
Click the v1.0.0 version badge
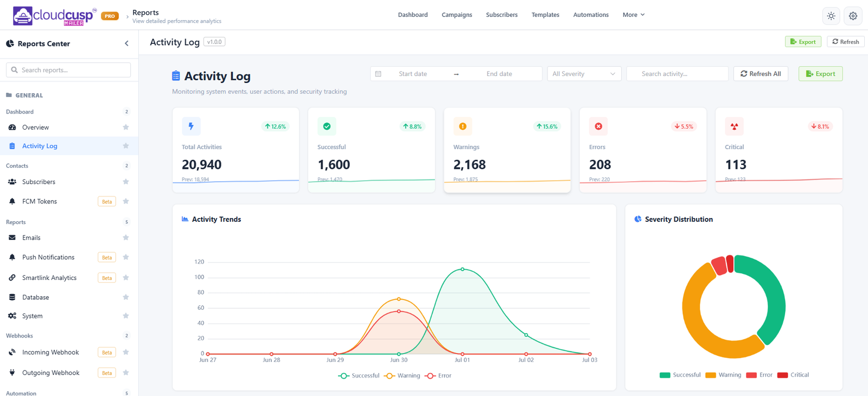click(x=214, y=42)
